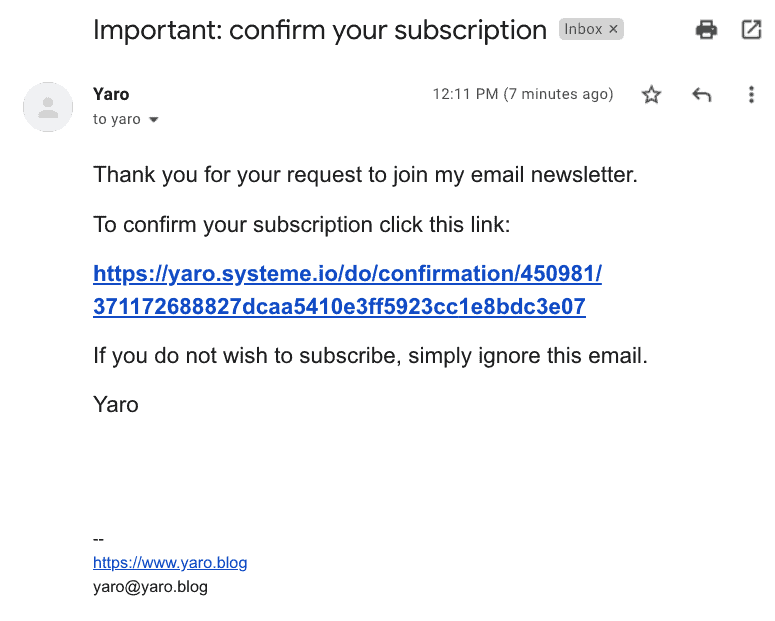Remove the Inbox label with its X
Image resolution: width=775 pixels, height=621 pixels.
tap(614, 30)
